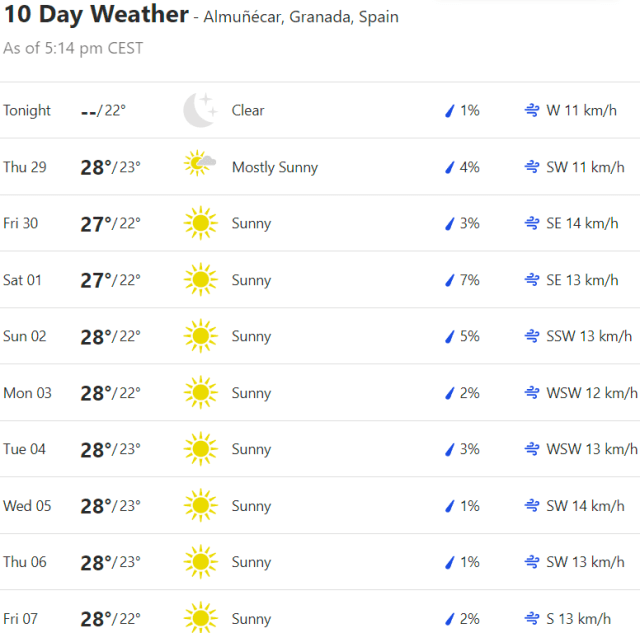Click the wind icon next to SSW 13 km/h
Screen dimensions: 640x633
(x=532, y=336)
